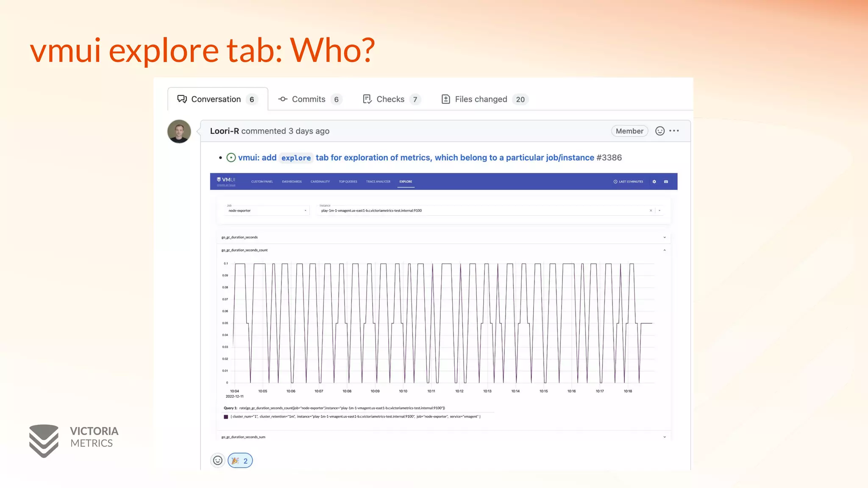Screen dimensions: 868x488
Task: Click the keyboard shortcuts icon in VMUI header
Action: tap(666, 182)
